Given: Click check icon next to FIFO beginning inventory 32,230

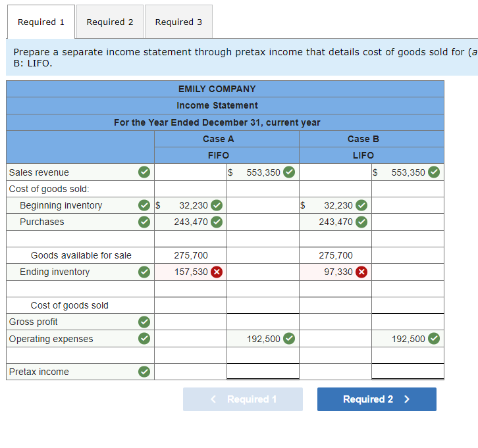Looking at the screenshot, I should [x=217, y=205].
